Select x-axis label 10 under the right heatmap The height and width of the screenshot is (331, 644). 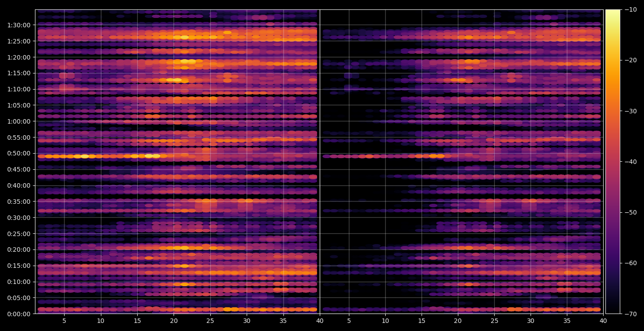[385, 321]
